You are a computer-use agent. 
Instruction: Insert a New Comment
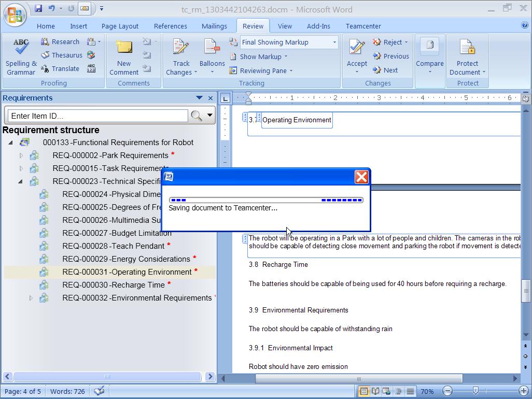point(124,56)
